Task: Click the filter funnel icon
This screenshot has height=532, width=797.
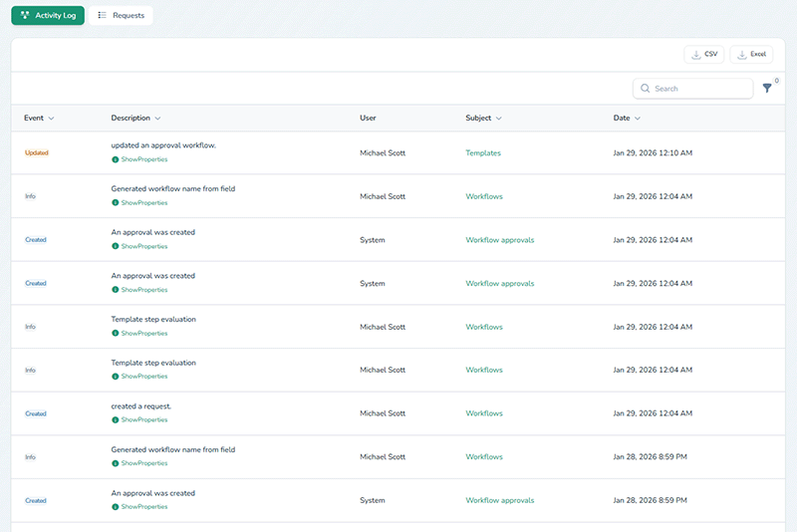Action: pos(767,89)
